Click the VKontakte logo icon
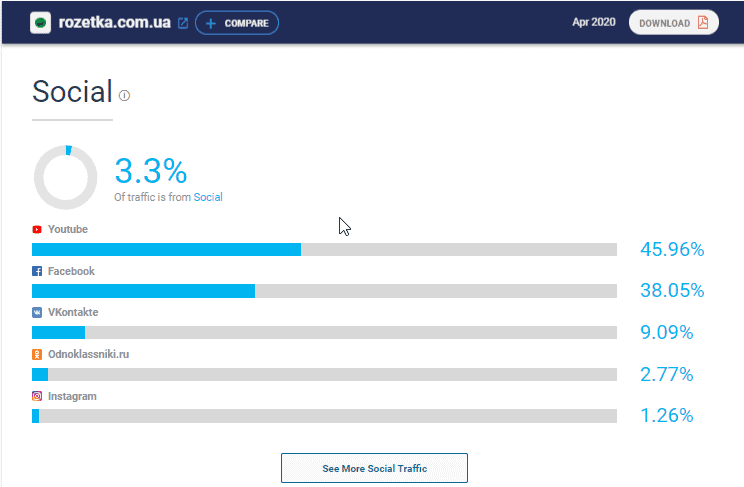This screenshot has width=744, height=487. tap(37, 312)
